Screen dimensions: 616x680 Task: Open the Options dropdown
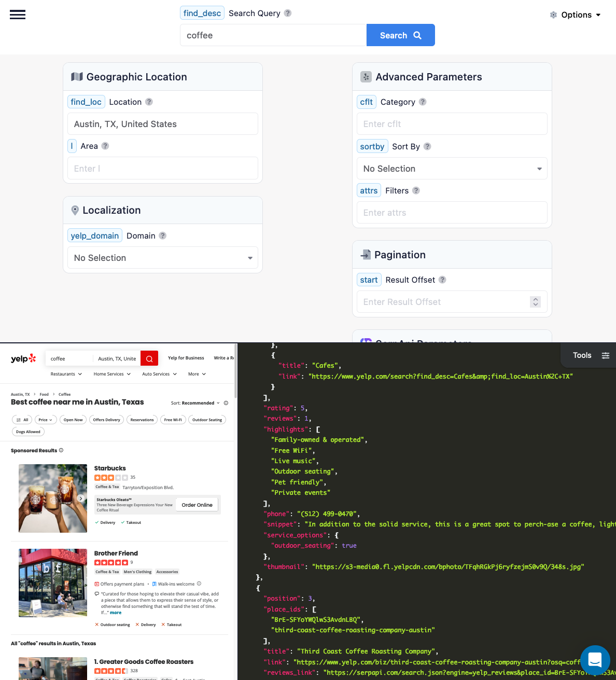tap(576, 15)
